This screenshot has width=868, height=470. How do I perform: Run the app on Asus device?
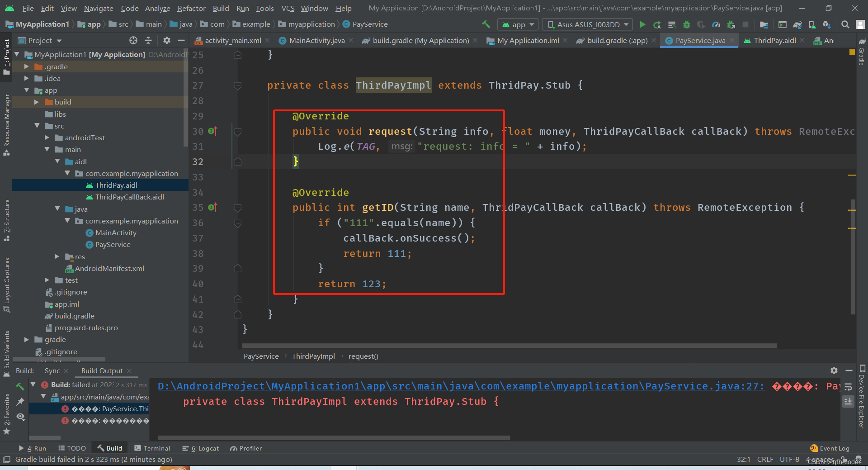click(642, 24)
